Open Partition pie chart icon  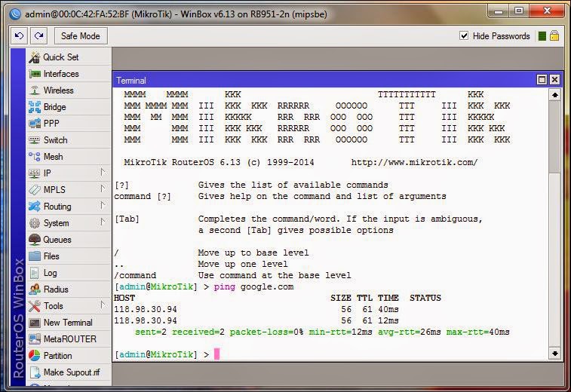(35, 356)
